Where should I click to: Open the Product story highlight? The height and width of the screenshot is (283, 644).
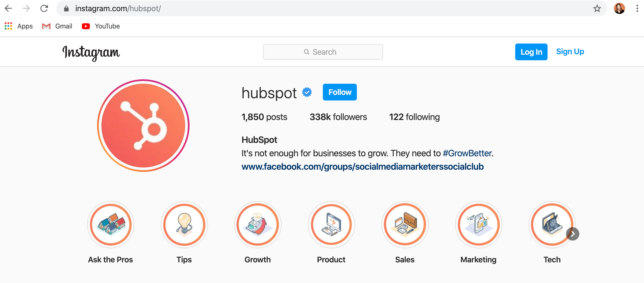click(x=331, y=225)
